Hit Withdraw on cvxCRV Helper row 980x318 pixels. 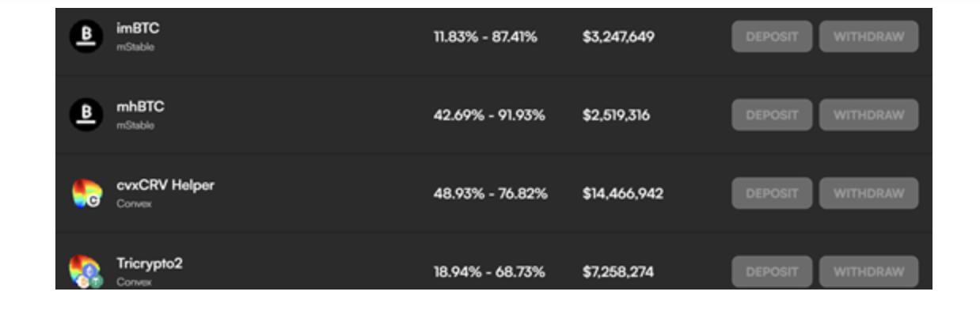868,194
